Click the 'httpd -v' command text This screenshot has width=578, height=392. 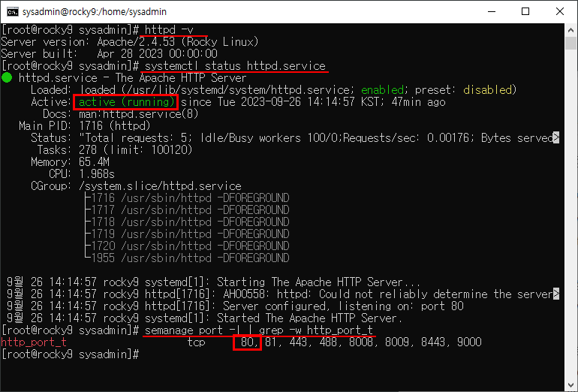[169, 29]
